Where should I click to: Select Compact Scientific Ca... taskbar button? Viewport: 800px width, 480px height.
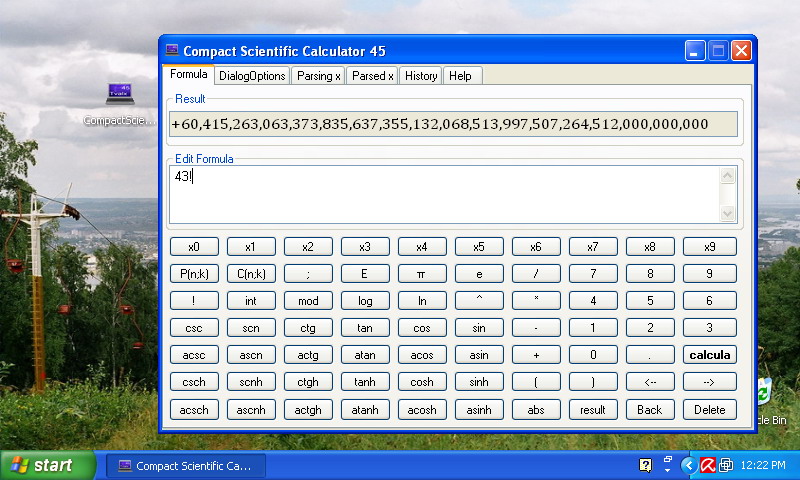(x=186, y=466)
